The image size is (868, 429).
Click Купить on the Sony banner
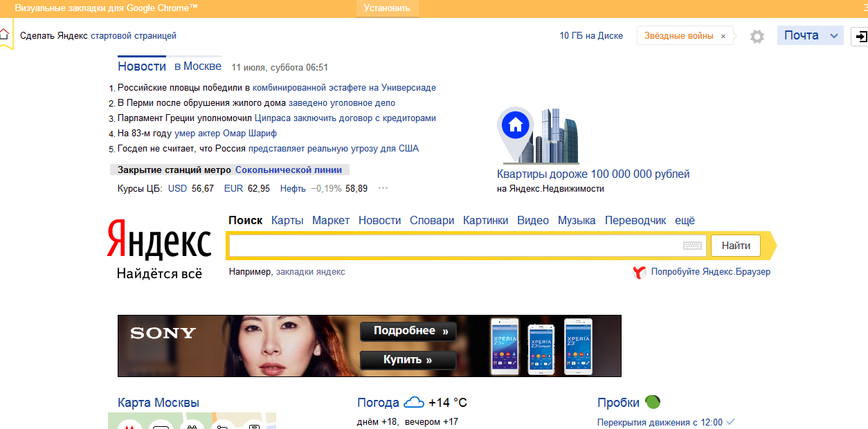tap(408, 360)
